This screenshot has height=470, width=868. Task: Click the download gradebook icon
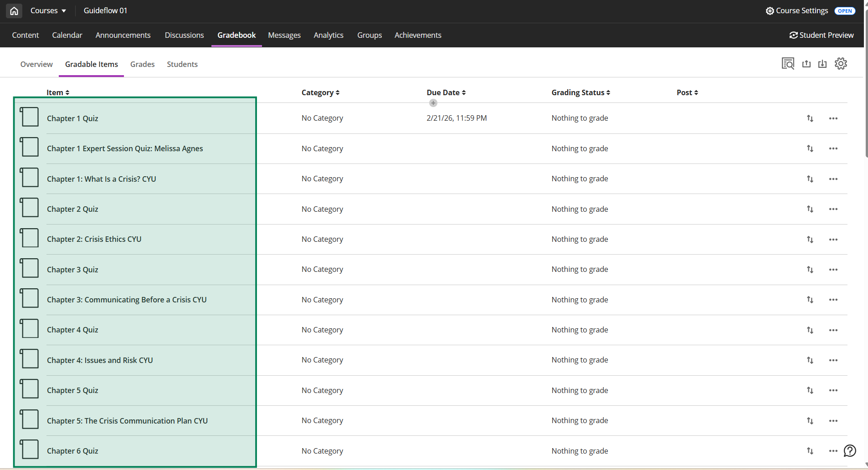[822, 64]
